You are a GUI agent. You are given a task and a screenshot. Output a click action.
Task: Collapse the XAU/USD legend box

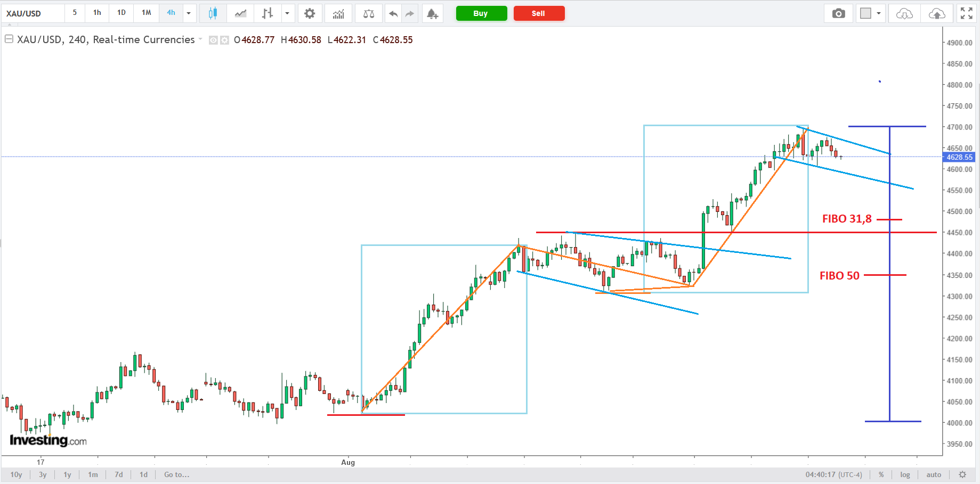9,39
